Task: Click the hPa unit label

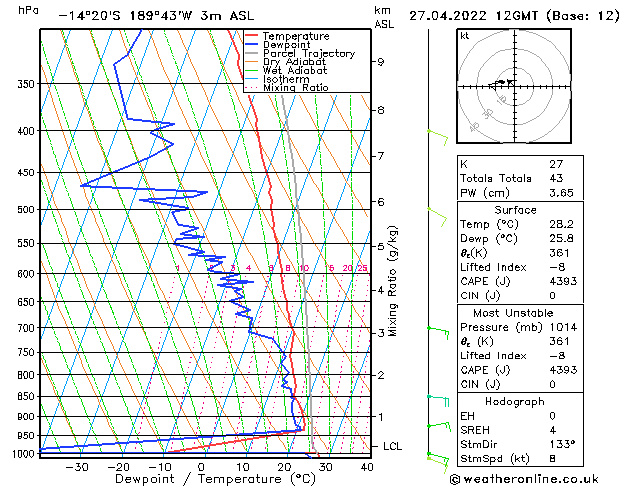Action: 28,10
